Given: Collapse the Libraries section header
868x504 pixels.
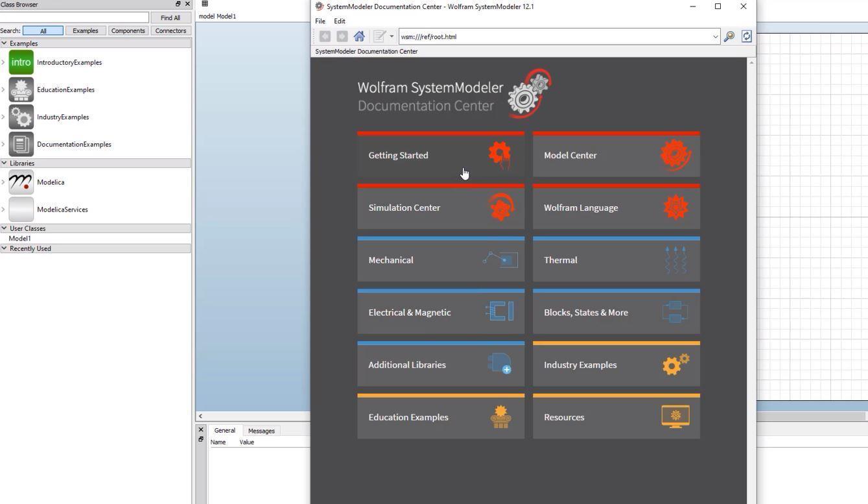Looking at the screenshot, I should tap(5, 163).
